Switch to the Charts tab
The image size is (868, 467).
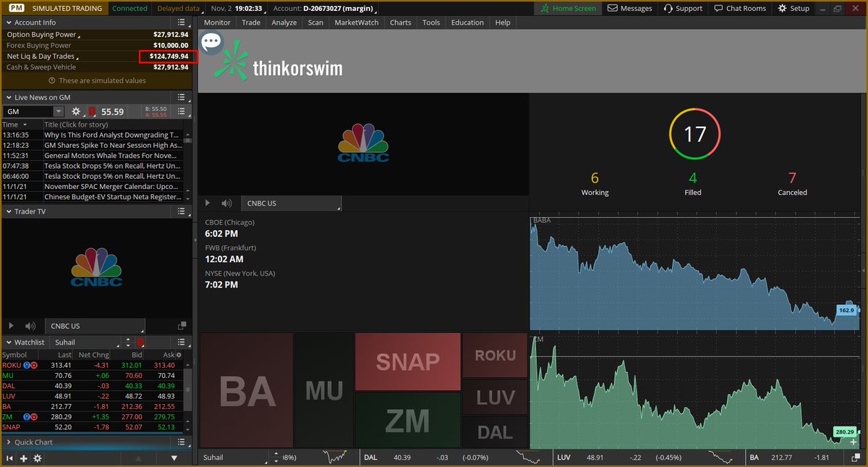pos(401,22)
